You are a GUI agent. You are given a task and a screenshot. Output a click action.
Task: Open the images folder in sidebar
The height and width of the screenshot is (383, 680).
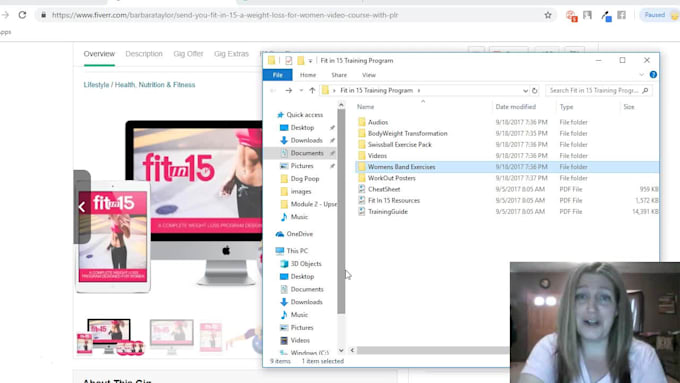301,191
